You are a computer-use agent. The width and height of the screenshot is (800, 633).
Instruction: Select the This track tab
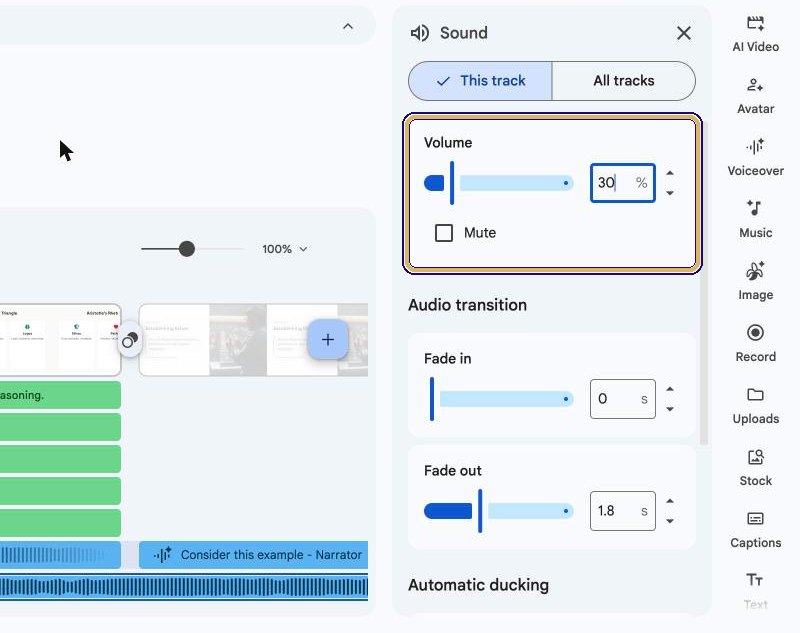click(x=480, y=81)
